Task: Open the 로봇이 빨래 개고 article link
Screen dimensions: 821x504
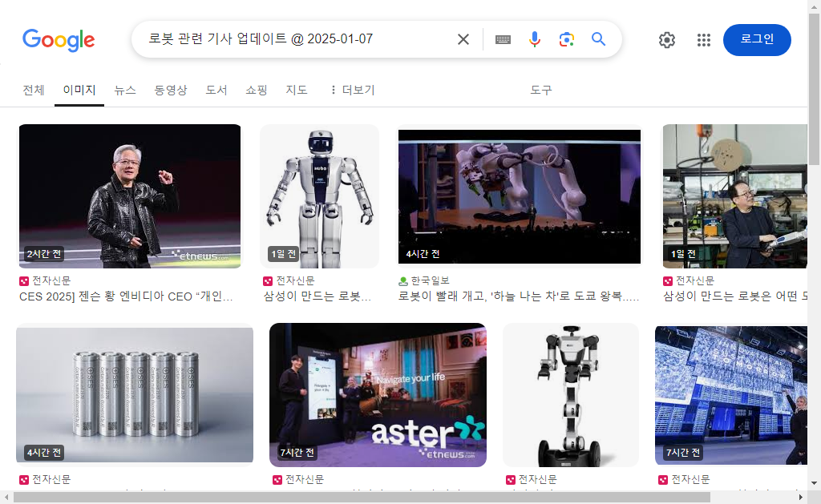Action: coord(519,296)
